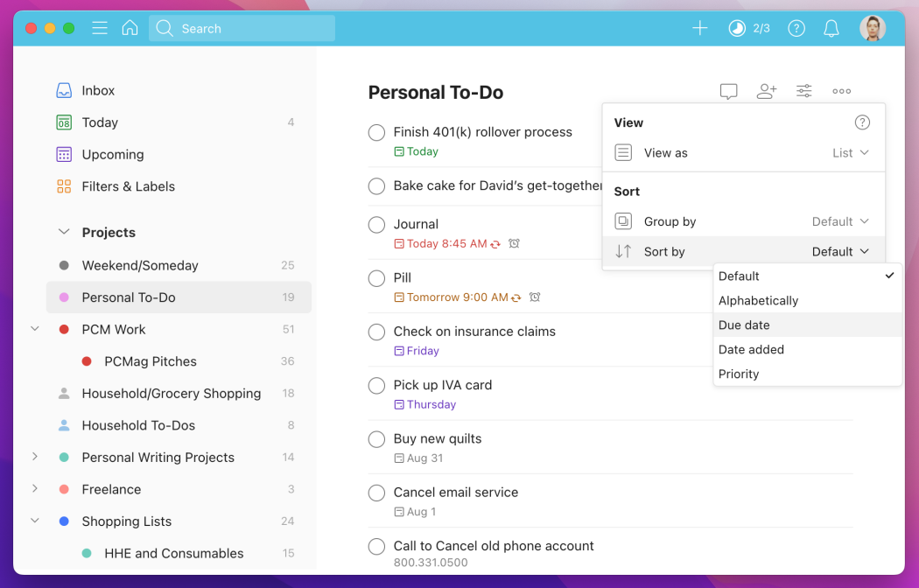Mark the Pill task complete
This screenshot has height=588, width=919.
pos(376,278)
